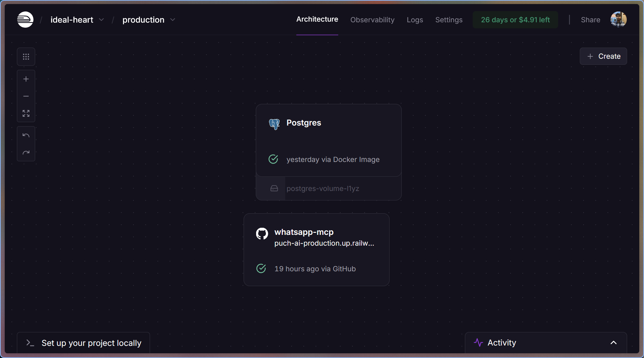Fit canvas to view with fullscreen icon
The width and height of the screenshot is (644, 358).
(x=26, y=113)
